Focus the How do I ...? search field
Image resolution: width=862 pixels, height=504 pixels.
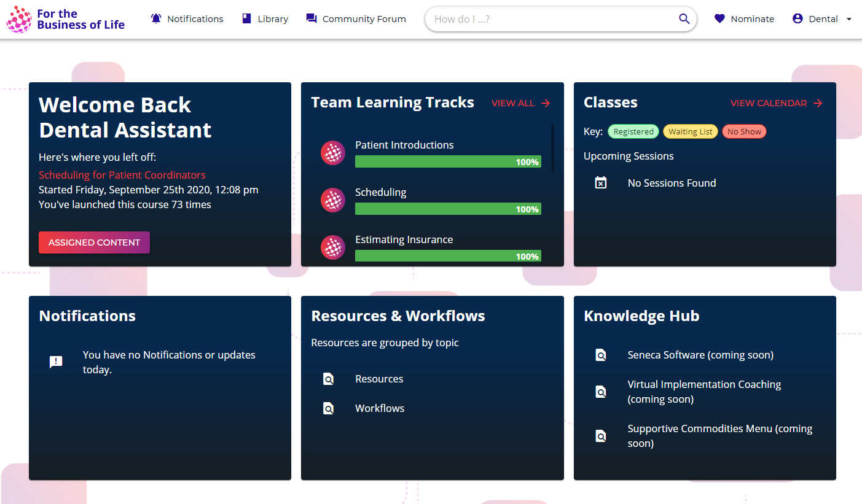pos(553,19)
